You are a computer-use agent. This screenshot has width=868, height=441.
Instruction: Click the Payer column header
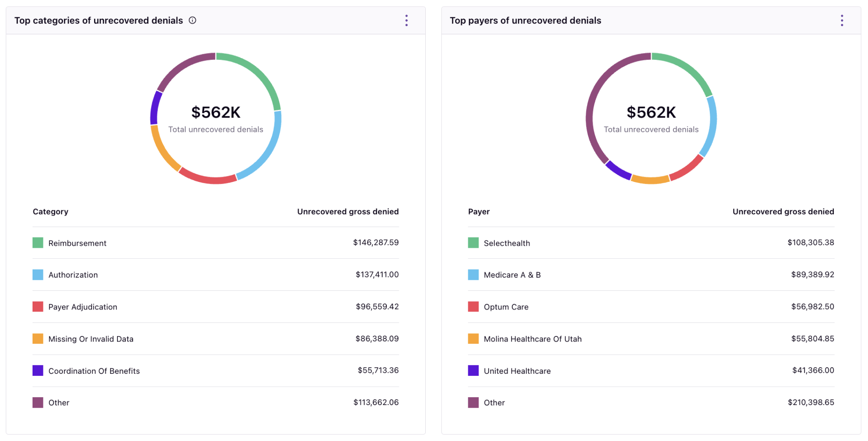coord(479,211)
